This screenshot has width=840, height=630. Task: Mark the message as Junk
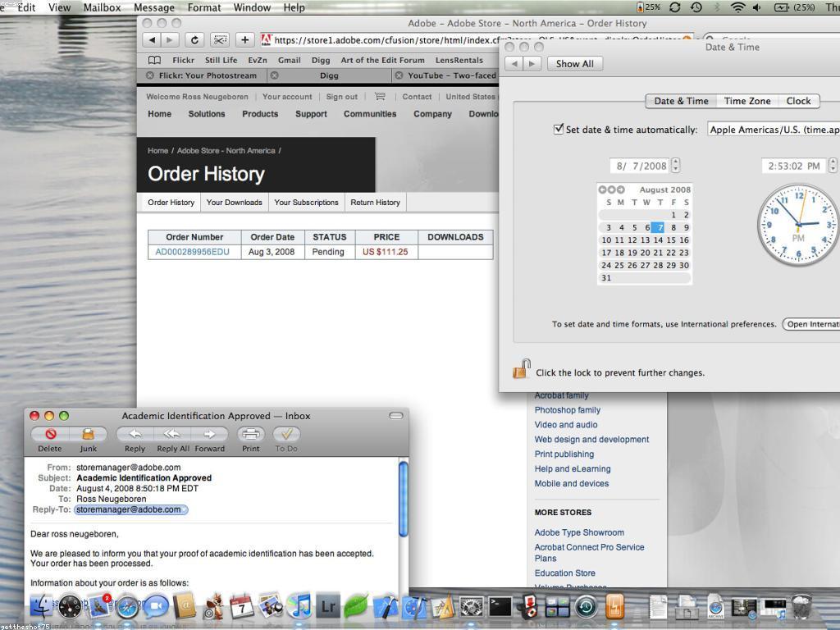point(88,434)
